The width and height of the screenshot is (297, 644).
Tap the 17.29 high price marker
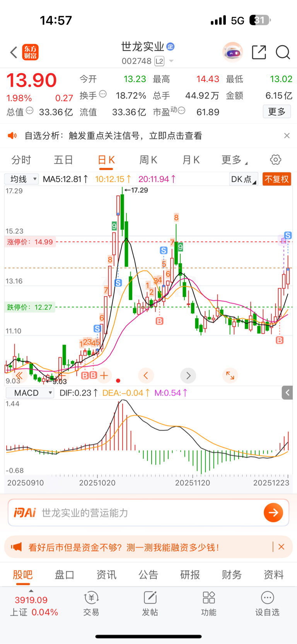137,190
